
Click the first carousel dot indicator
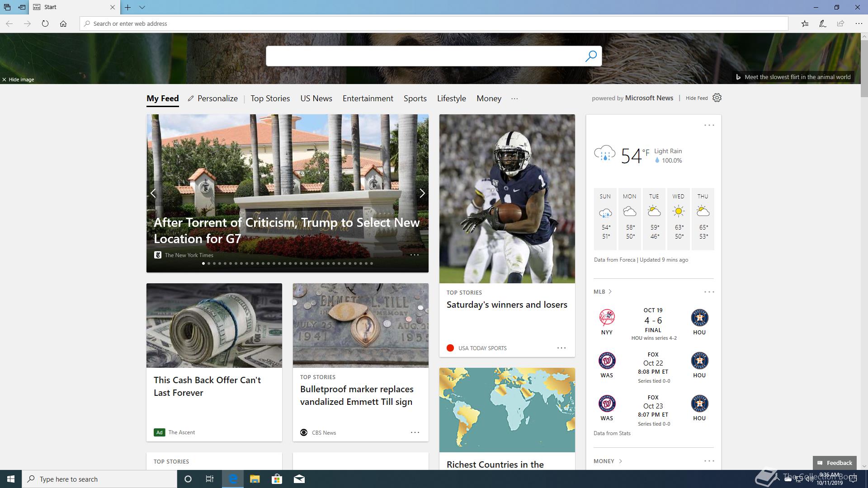click(x=203, y=263)
